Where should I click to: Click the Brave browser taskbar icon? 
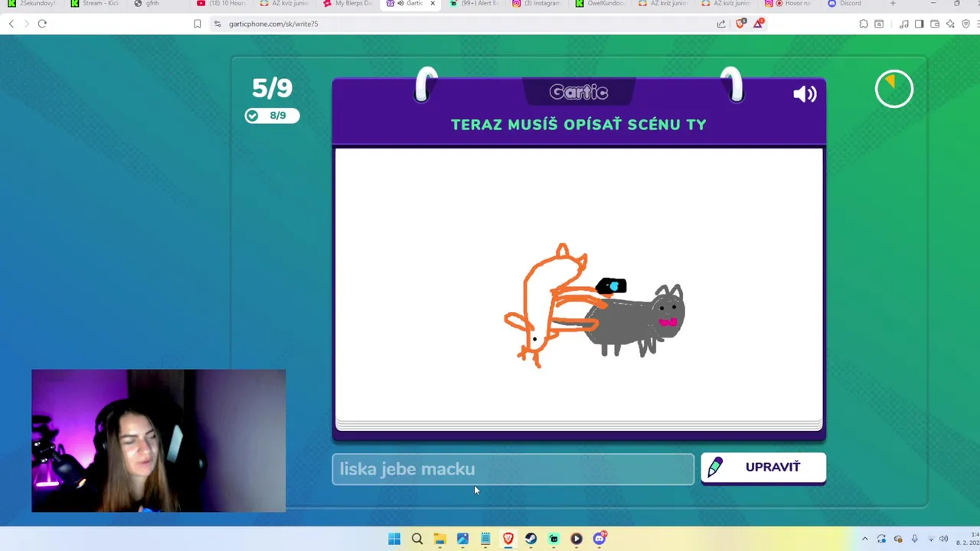point(508,539)
